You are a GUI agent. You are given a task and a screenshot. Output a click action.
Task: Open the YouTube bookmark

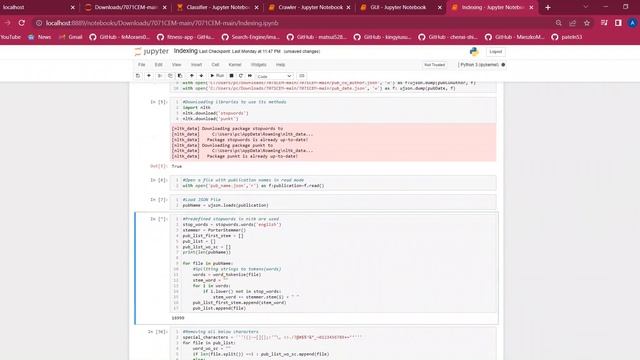(x=11, y=37)
